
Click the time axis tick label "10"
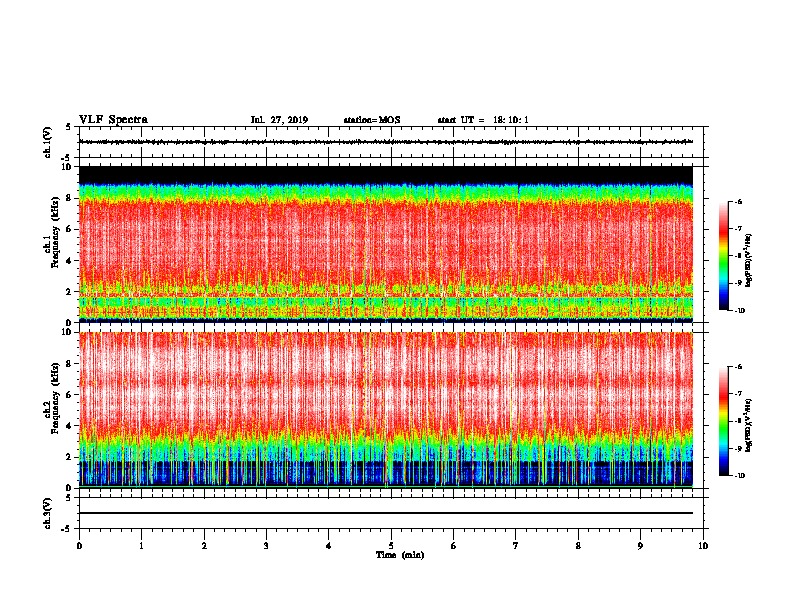[703, 546]
